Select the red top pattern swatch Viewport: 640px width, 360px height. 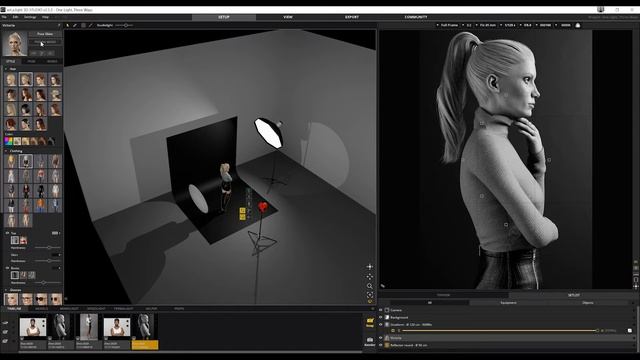pos(23,240)
